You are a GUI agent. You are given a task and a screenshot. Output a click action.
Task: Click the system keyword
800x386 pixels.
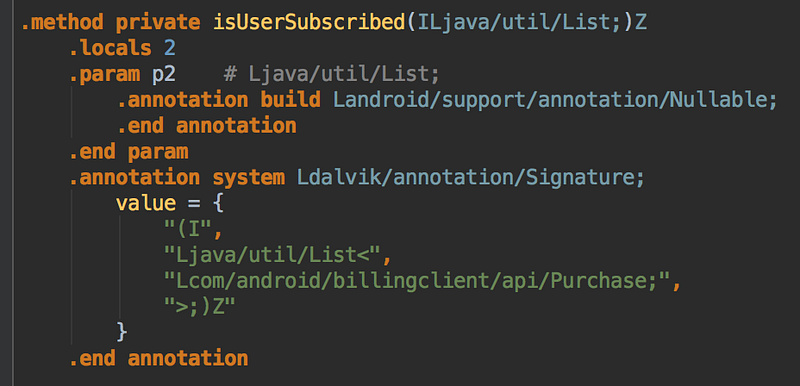tap(248, 177)
